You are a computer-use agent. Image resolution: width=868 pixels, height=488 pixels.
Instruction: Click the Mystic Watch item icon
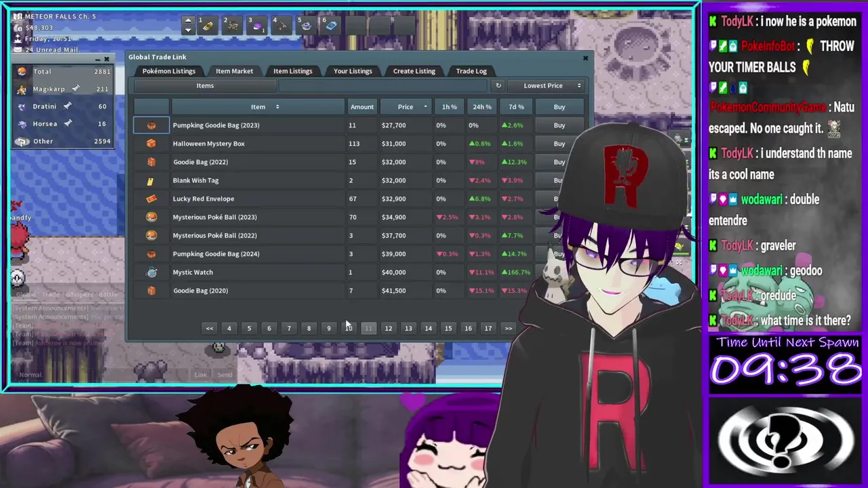(x=151, y=272)
